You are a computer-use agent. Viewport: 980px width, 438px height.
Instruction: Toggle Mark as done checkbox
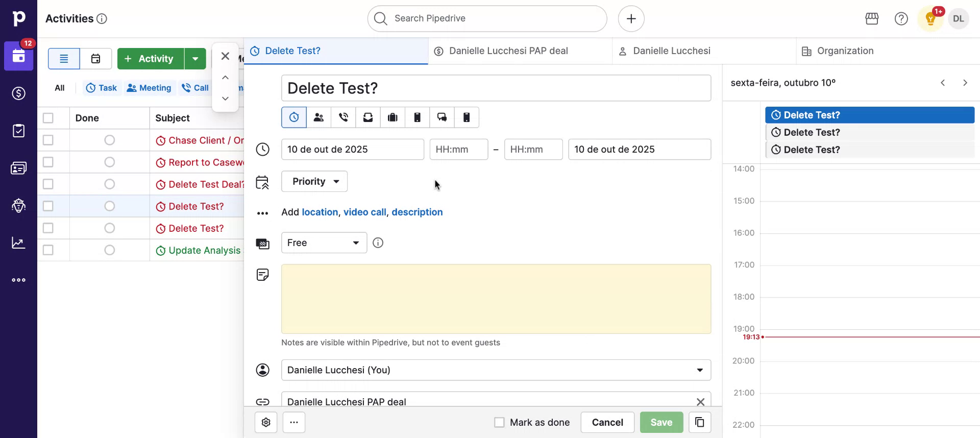point(499,422)
